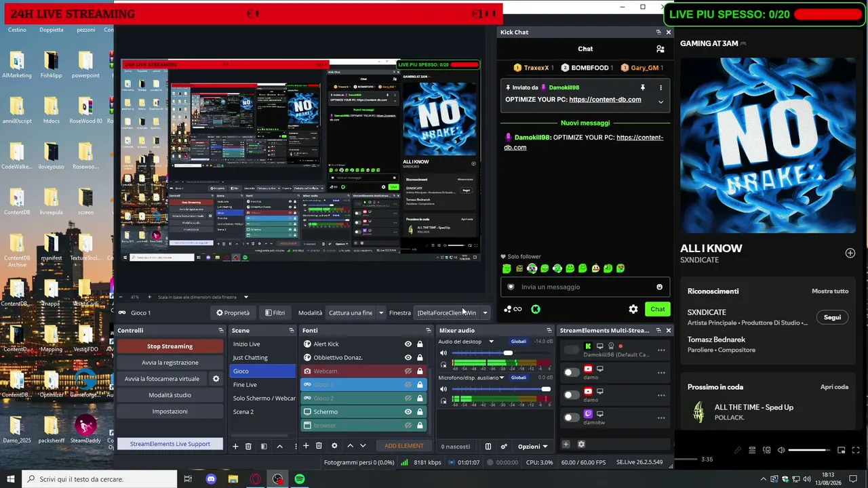Open preview scaling dropdown arrow
The height and width of the screenshot is (488, 868).
pyautogui.click(x=246, y=297)
